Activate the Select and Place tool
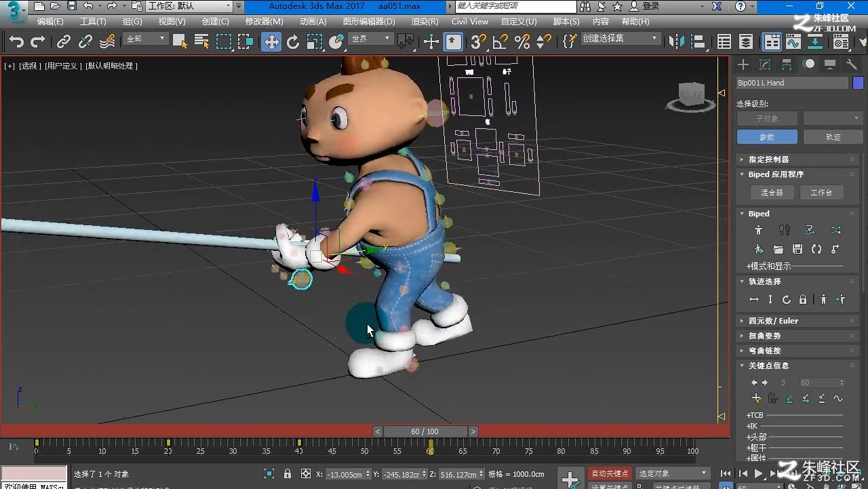 (x=336, y=42)
